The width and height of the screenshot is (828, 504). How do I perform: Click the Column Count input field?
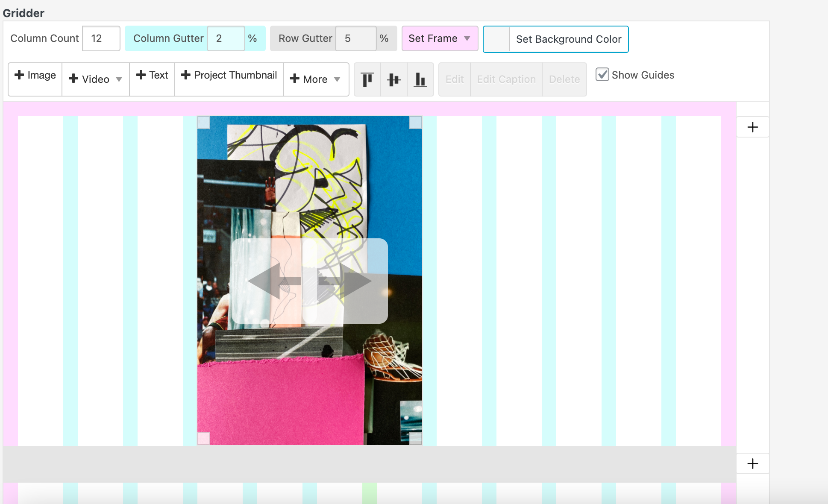(101, 38)
